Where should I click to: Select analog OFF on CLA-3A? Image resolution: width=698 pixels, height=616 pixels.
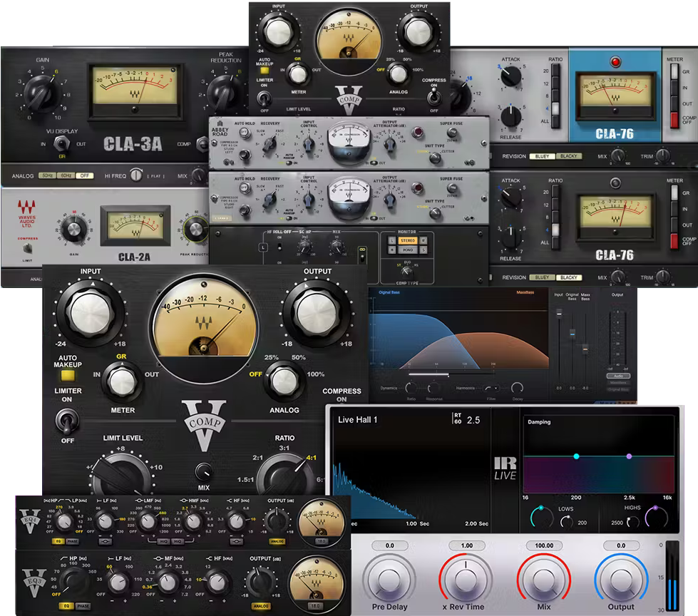tap(85, 176)
